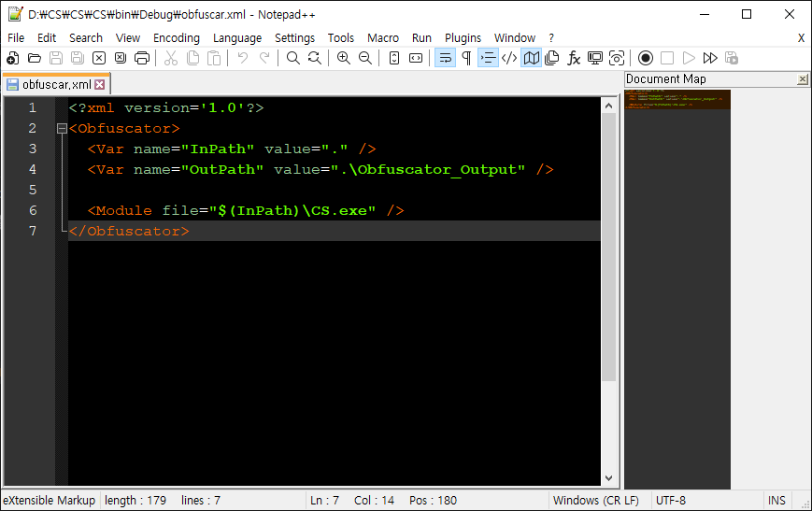Cut selection with the scissors icon

[x=171, y=58]
